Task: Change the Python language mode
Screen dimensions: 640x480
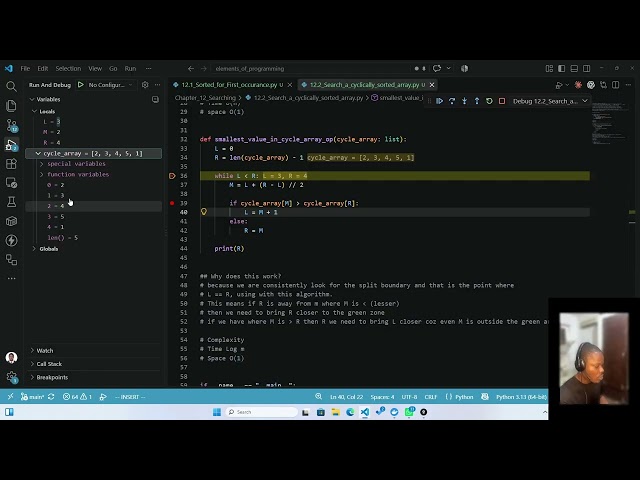Action: point(464,397)
